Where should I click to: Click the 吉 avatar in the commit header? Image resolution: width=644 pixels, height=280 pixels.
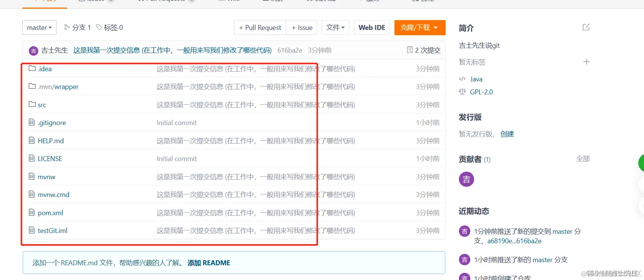[33, 51]
